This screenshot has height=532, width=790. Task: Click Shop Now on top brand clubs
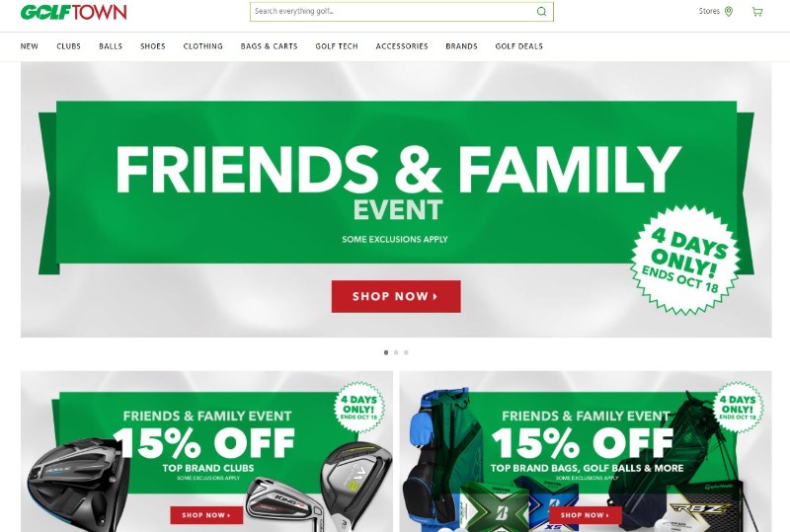click(206, 515)
